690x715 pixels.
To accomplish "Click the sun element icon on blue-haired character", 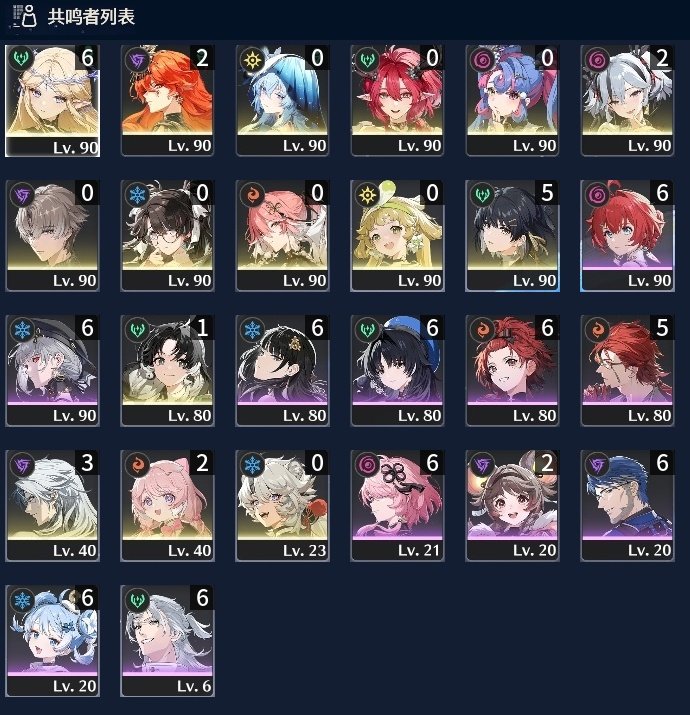I will 252,60.
